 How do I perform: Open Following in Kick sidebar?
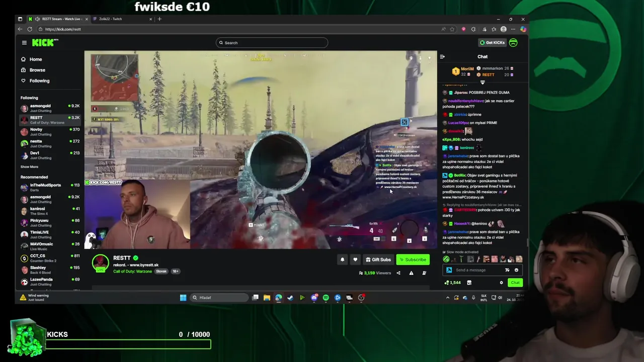click(39, 80)
